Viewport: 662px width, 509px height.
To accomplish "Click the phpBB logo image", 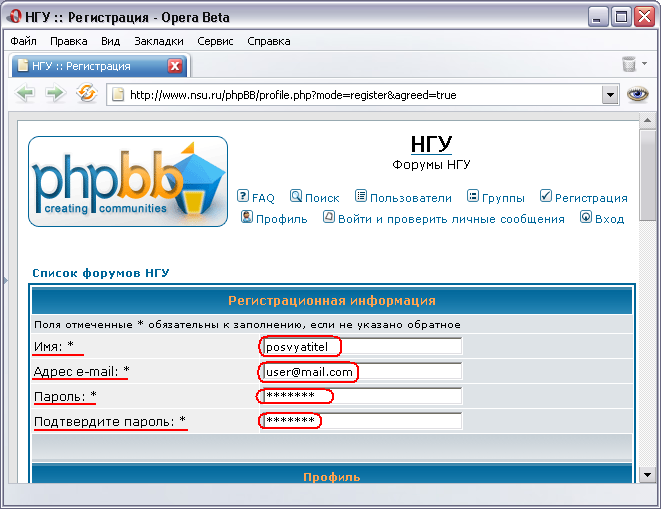I will click(x=128, y=181).
